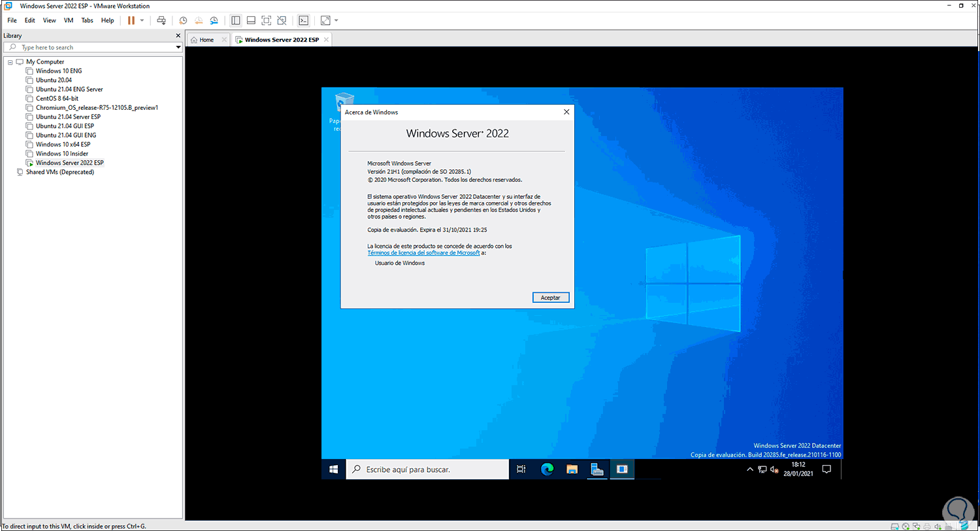The height and width of the screenshot is (531, 980).
Task: Select the Chromium_OS_release-R75 VM entry
Action: 97,107
